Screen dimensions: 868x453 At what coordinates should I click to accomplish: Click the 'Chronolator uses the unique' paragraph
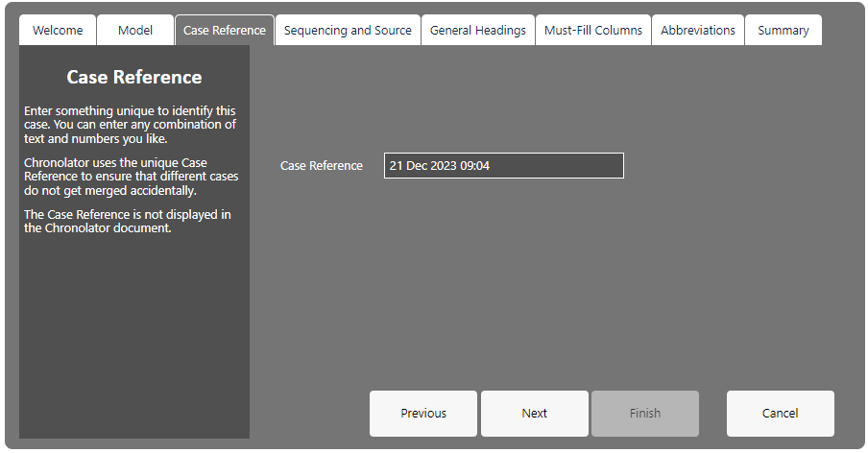tap(132, 177)
